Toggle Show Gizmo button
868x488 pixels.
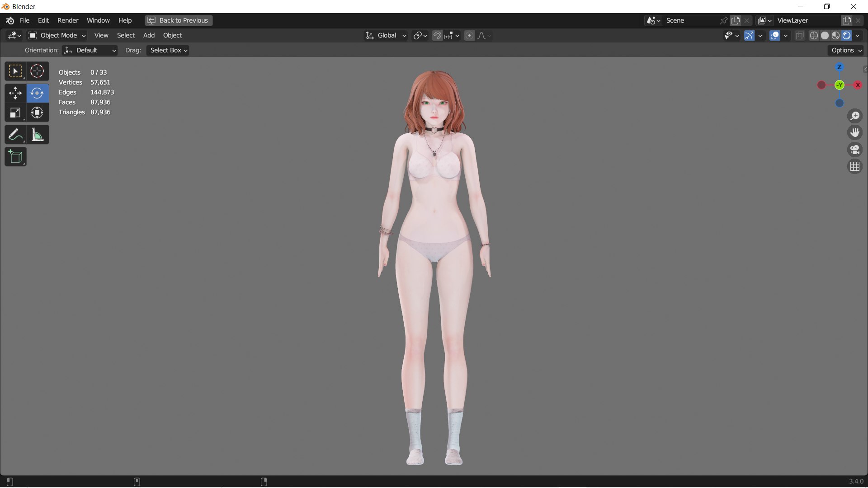[749, 35]
